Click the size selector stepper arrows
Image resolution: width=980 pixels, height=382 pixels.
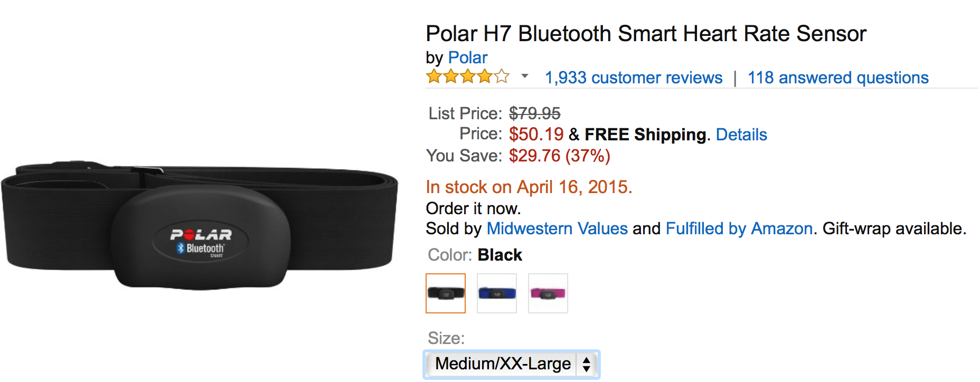tap(586, 364)
